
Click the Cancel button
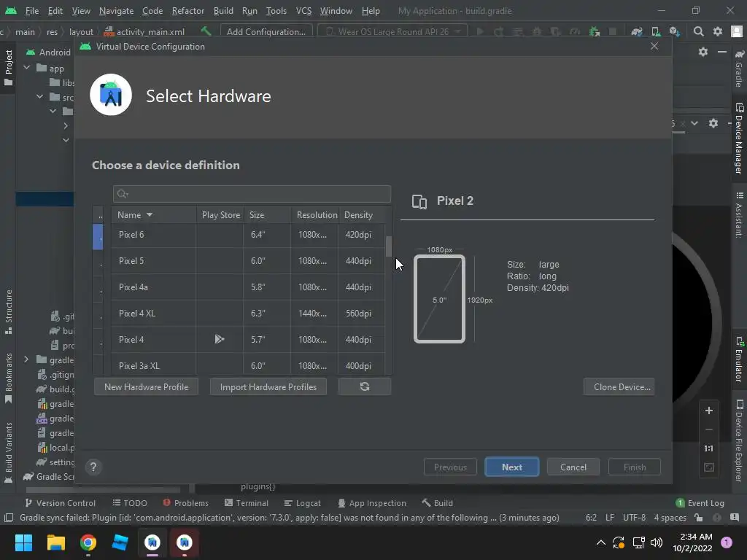pos(573,467)
